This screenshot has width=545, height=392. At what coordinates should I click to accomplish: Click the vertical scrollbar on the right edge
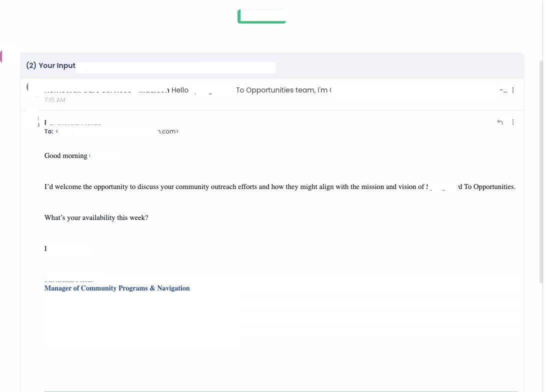tap(541, 171)
